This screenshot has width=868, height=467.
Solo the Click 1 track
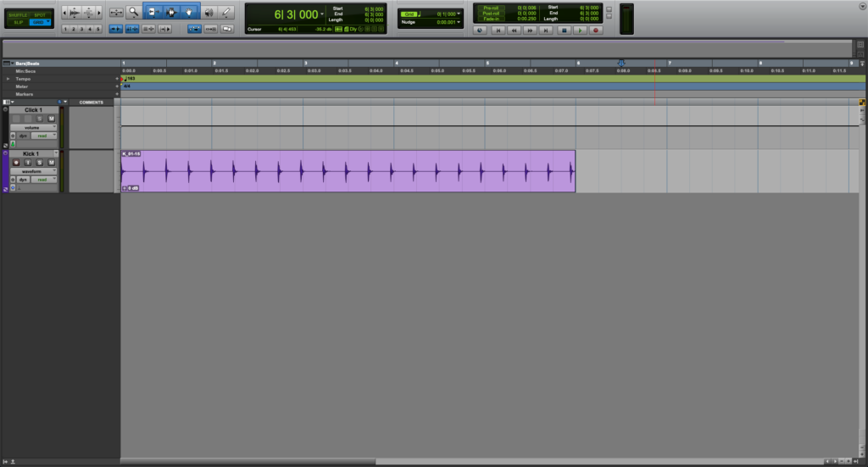[39, 119]
